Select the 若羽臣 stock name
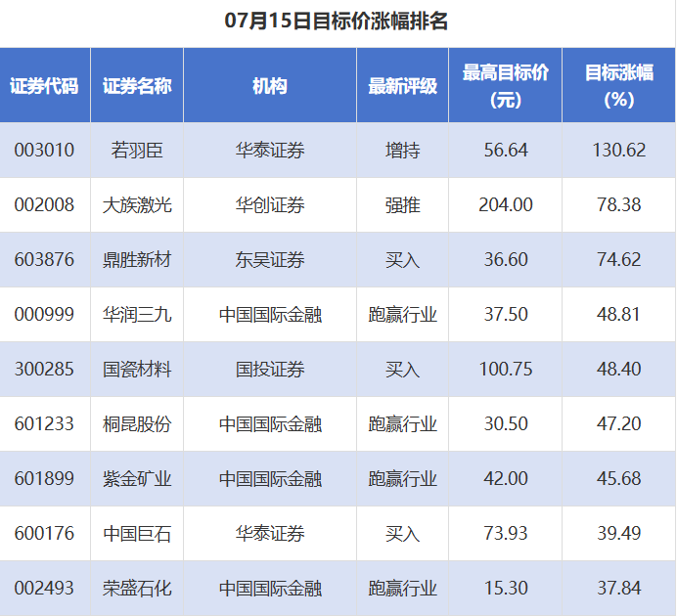 click(137, 151)
